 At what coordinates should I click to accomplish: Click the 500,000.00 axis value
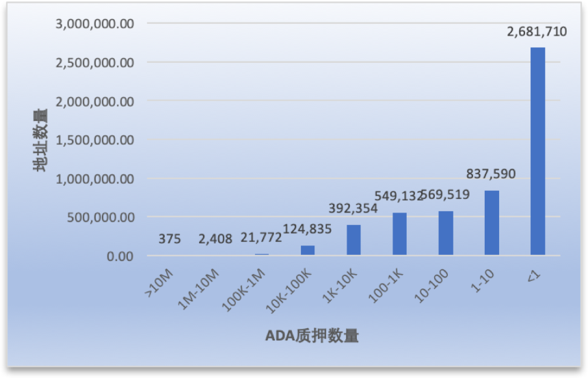point(101,217)
